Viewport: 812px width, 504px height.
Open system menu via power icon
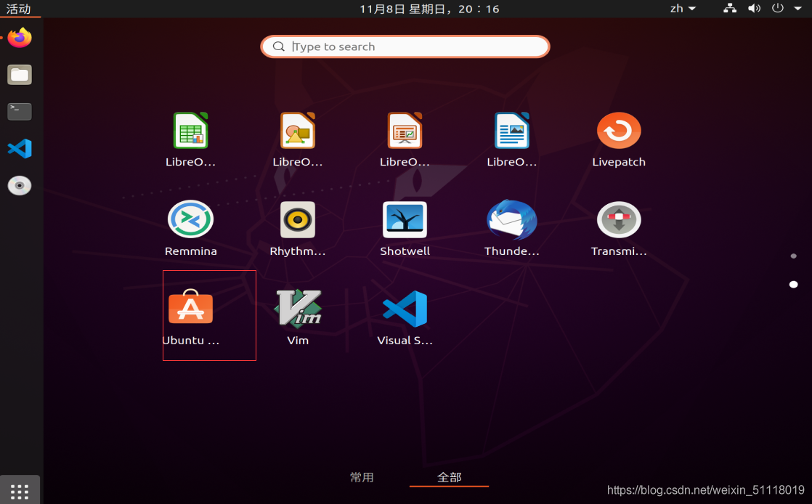coord(778,8)
